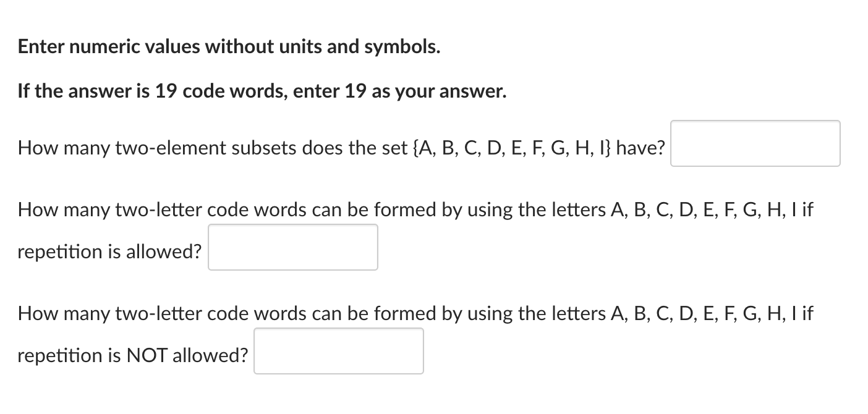The height and width of the screenshot is (414, 868).
Task: Click the answer box after "repetition is NOT allowed?"
Action: 338,350
